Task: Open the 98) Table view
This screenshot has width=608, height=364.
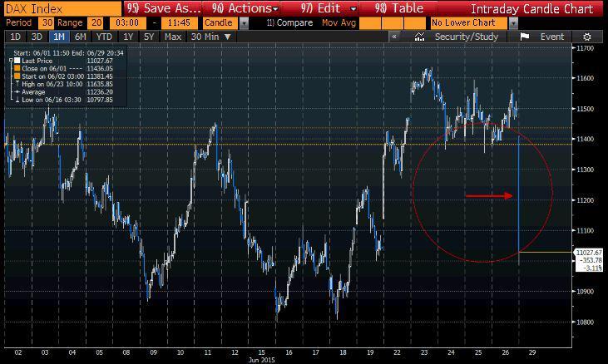Action: pyautogui.click(x=399, y=8)
